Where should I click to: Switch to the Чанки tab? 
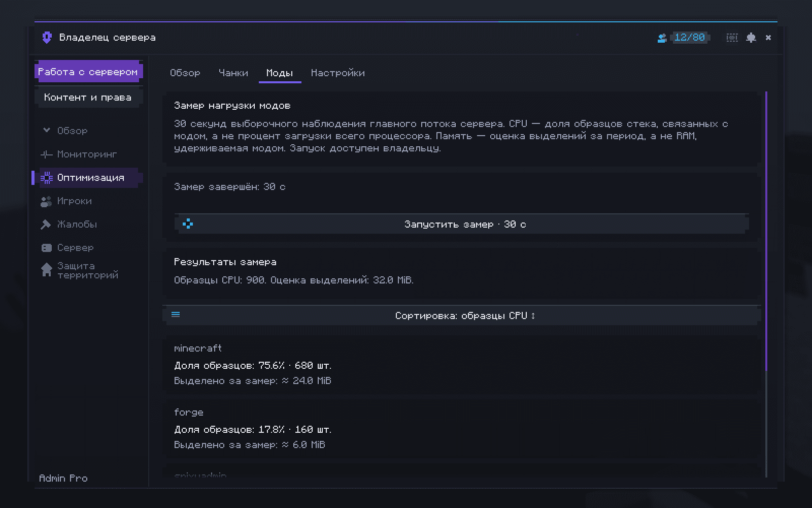point(233,73)
